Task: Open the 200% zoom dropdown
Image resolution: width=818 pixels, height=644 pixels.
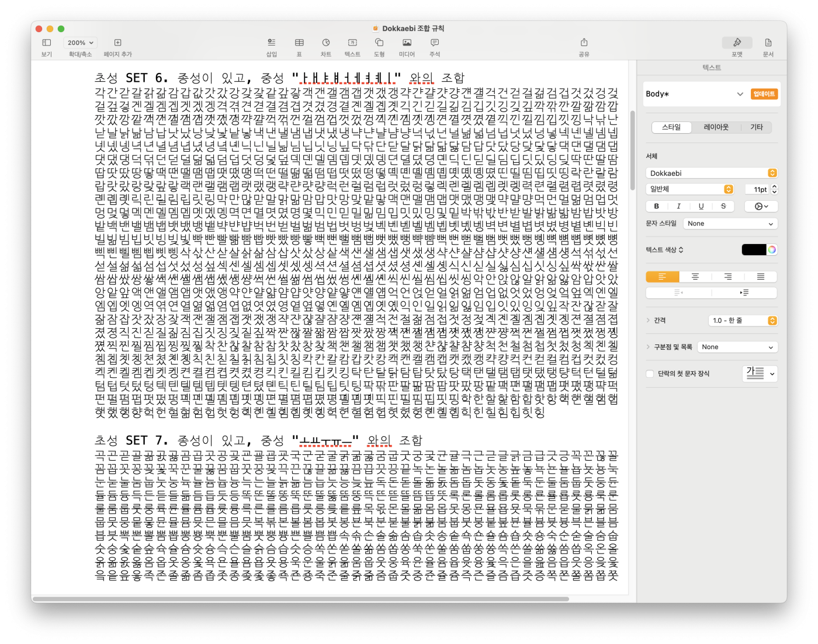Action: tap(81, 43)
